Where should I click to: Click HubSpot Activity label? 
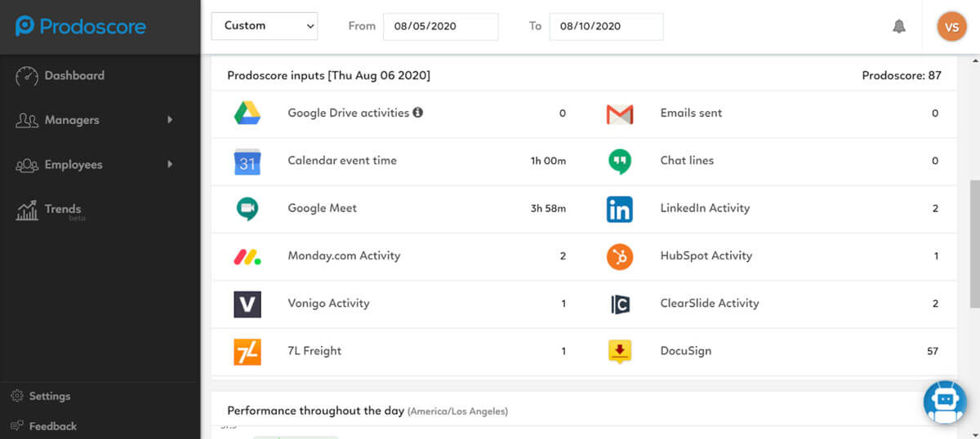coord(706,255)
